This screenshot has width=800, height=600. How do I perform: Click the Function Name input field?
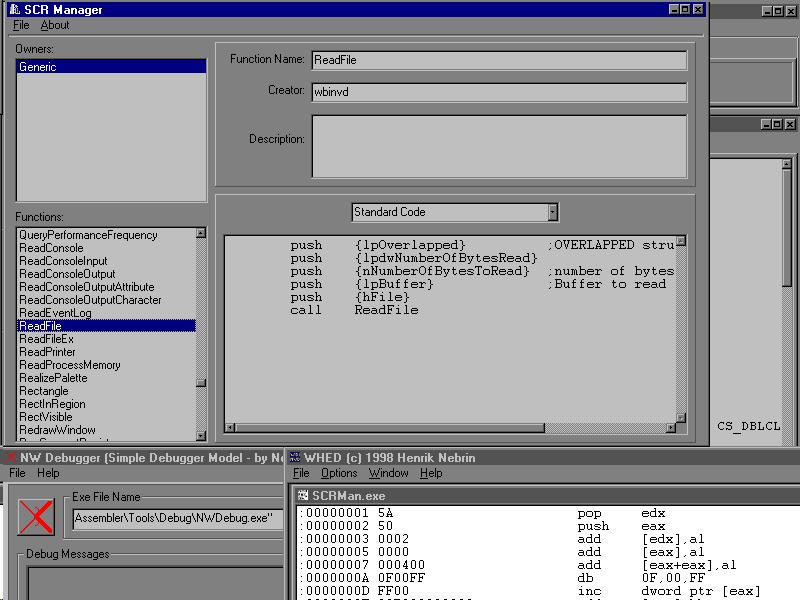coord(499,60)
